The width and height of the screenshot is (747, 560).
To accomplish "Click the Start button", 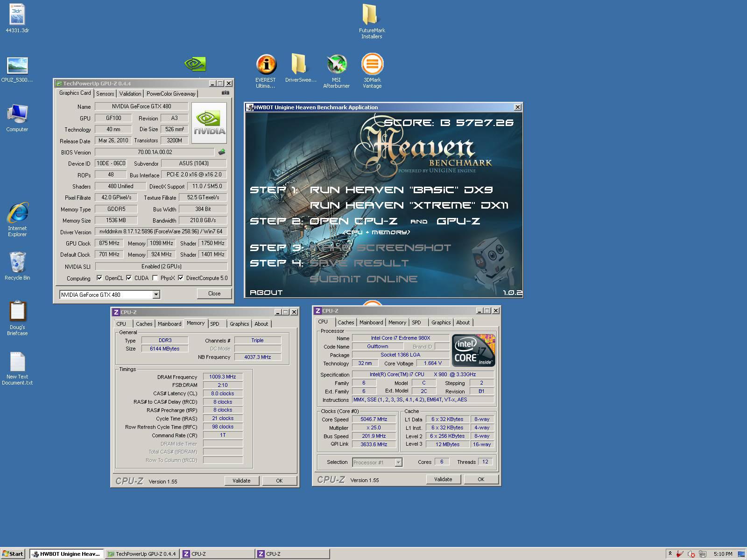I will coord(13,554).
